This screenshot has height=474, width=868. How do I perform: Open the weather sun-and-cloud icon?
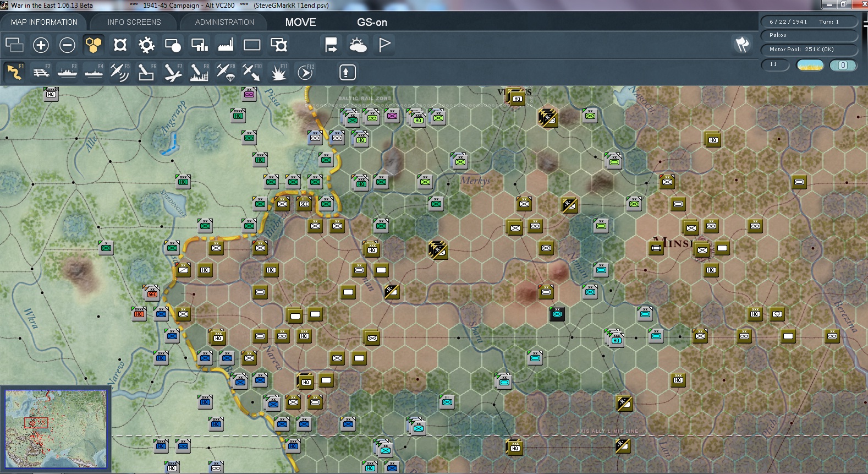pos(358,45)
